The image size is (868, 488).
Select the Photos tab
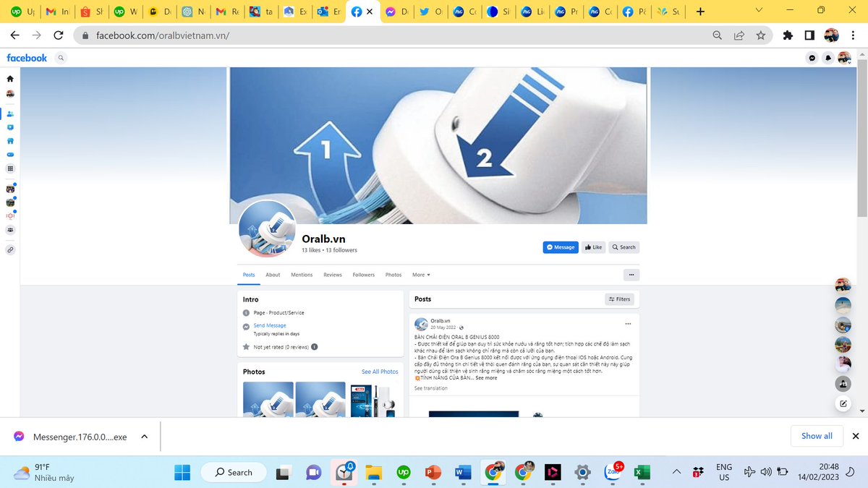pos(393,275)
